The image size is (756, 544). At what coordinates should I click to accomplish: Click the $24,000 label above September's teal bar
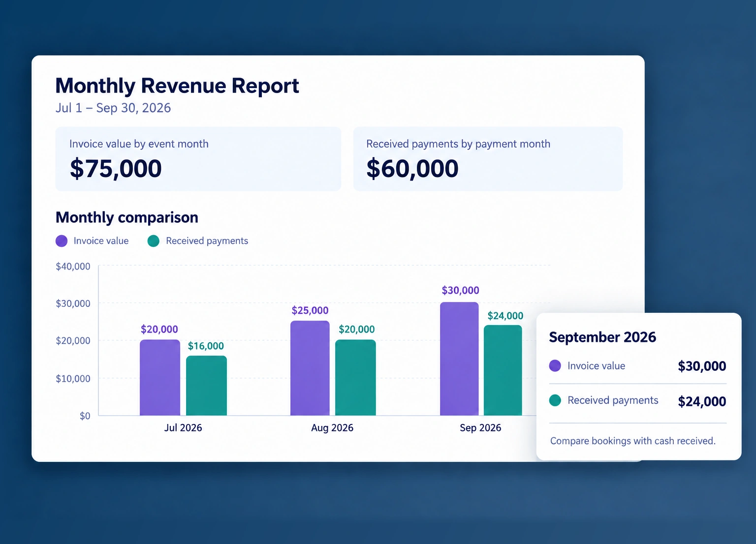[505, 316]
